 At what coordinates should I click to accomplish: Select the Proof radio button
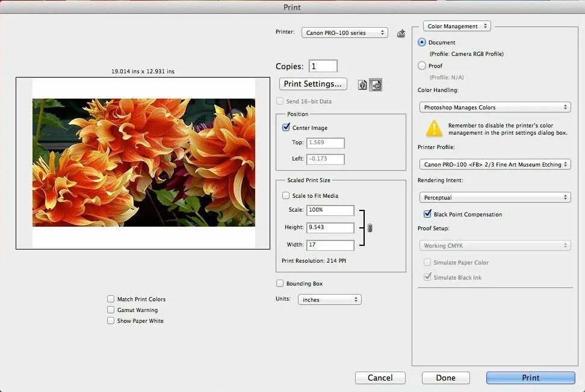tap(421, 66)
